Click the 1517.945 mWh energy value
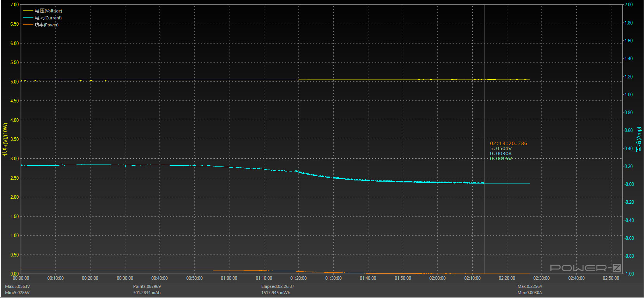 click(276, 293)
